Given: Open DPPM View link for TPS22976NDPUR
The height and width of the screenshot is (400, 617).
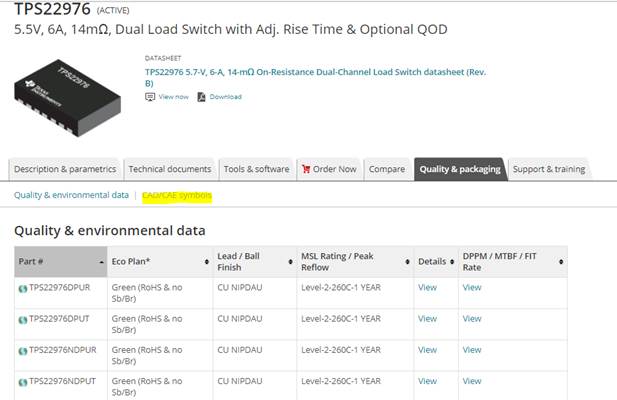Looking at the screenshot, I should pyautogui.click(x=472, y=350).
